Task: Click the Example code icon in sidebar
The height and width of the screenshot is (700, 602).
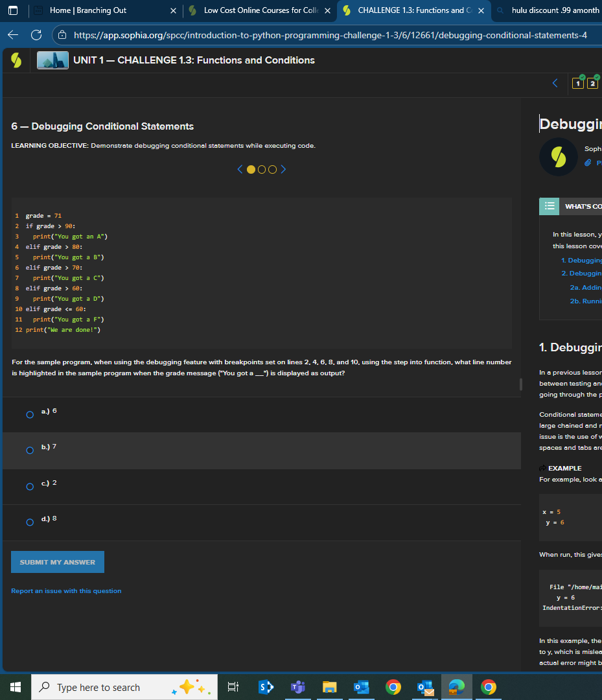Action: tap(542, 467)
